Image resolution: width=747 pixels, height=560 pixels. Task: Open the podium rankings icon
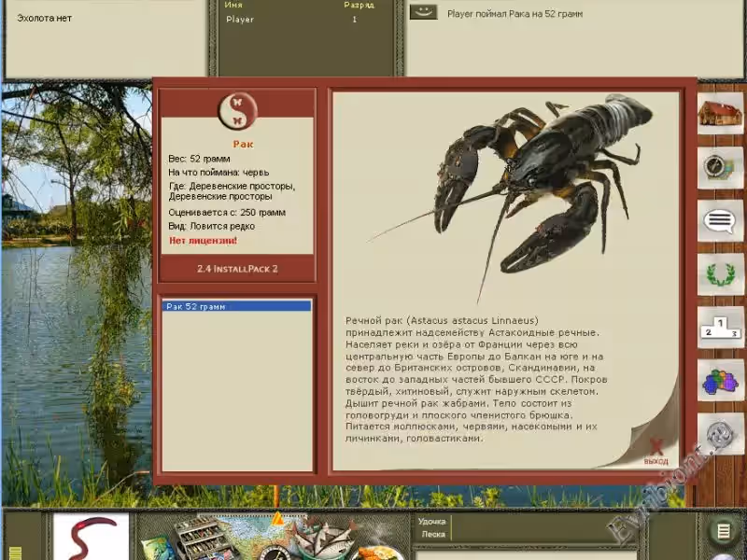(x=720, y=328)
